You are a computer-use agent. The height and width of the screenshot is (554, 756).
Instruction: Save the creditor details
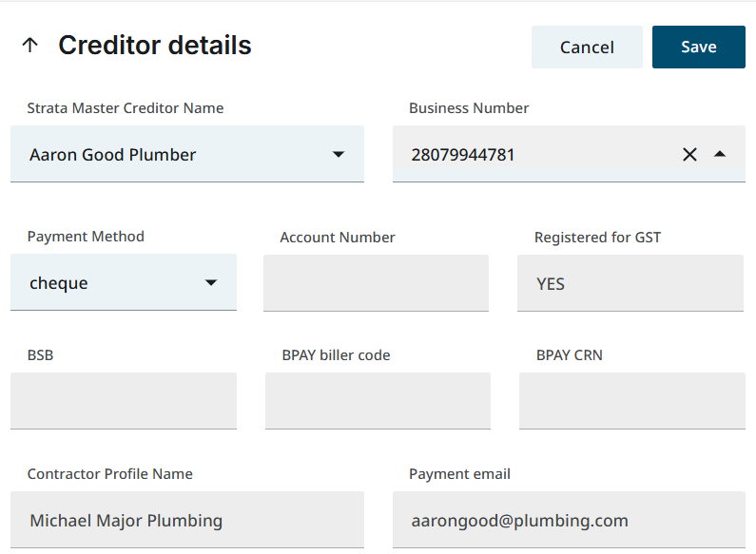pyautogui.click(x=698, y=47)
